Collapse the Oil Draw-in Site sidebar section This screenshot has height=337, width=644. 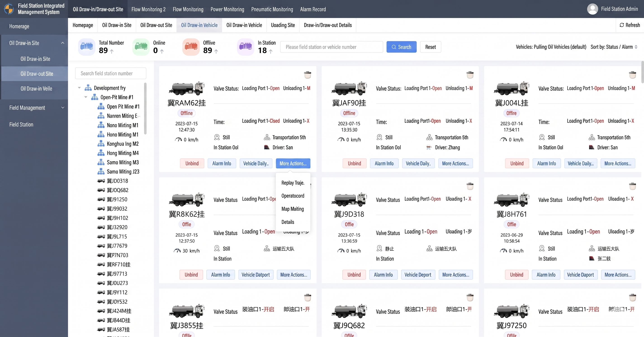62,43
